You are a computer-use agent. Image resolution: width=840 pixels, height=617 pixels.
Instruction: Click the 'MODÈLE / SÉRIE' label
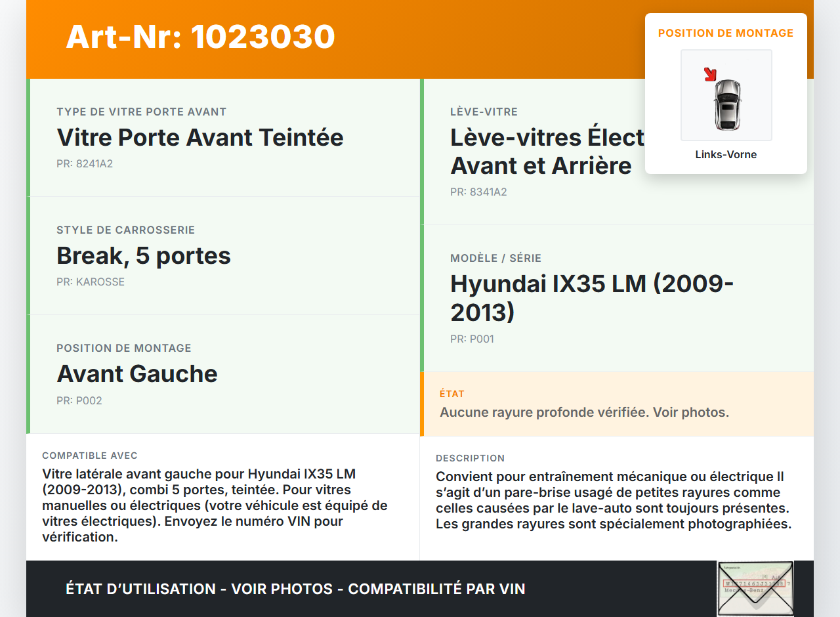(x=496, y=259)
